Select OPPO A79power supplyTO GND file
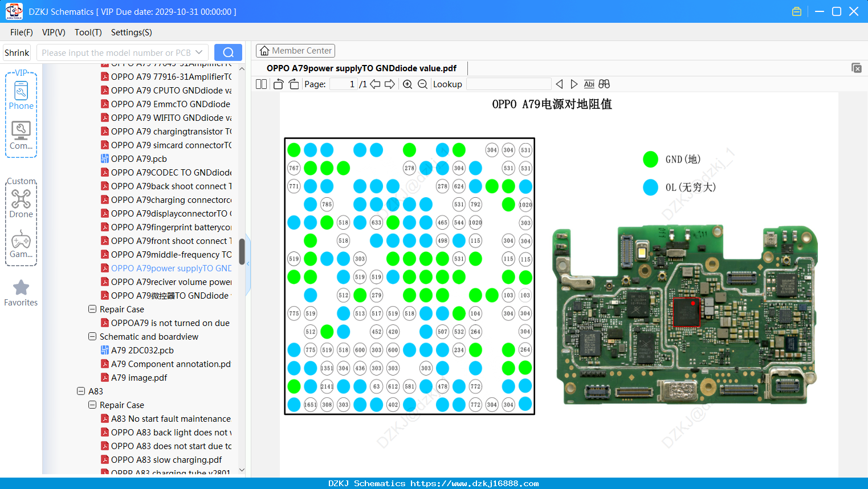The height and width of the screenshot is (489, 868). 166,268
